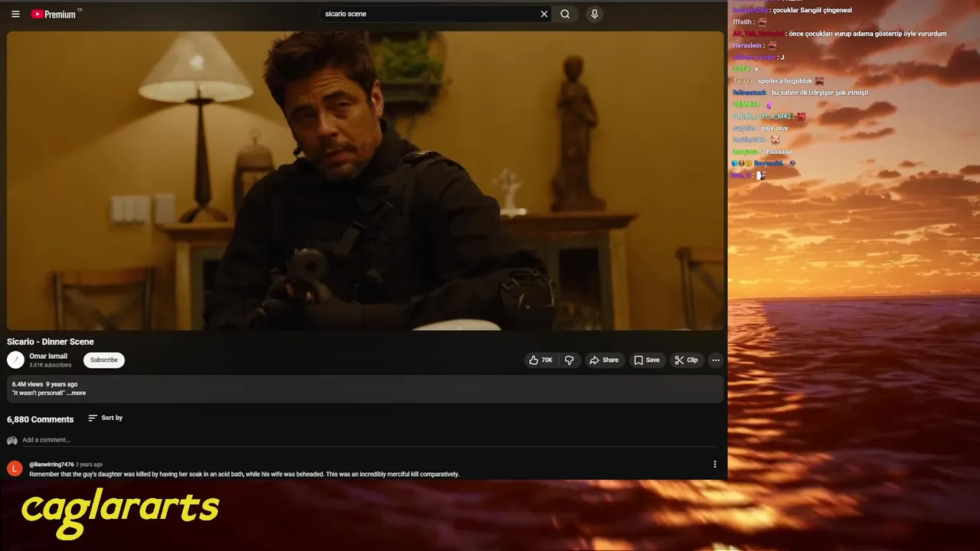Click chat message 'ohaaaaaa'
Viewport: 980px width, 551px height.
click(x=777, y=152)
